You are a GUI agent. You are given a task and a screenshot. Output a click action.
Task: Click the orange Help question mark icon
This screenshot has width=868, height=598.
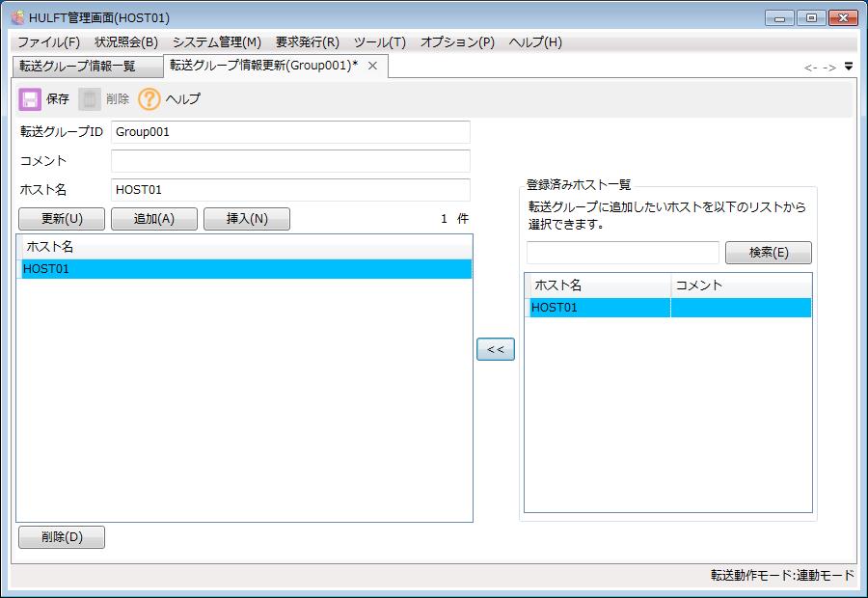click(149, 99)
